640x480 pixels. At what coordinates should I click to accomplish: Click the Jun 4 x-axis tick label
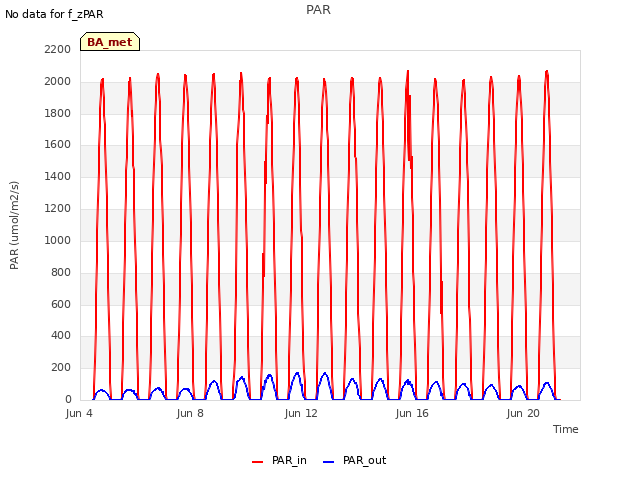pyautogui.click(x=79, y=413)
